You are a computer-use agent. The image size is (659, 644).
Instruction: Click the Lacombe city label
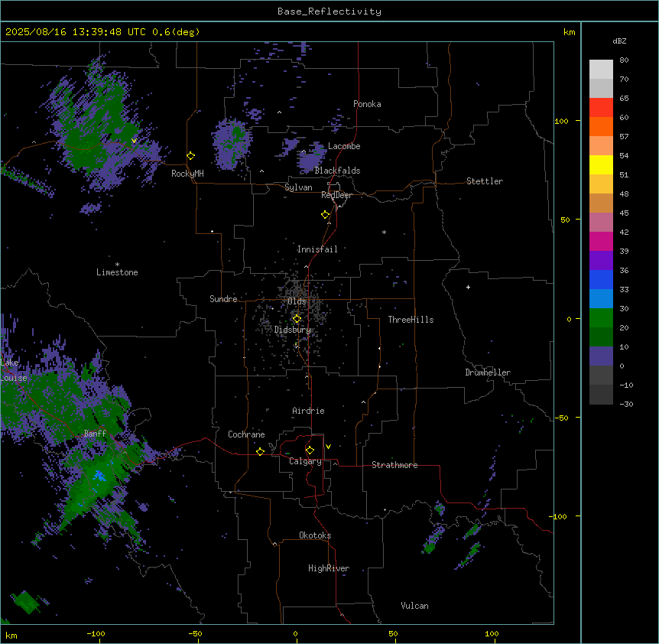tap(344, 146)
